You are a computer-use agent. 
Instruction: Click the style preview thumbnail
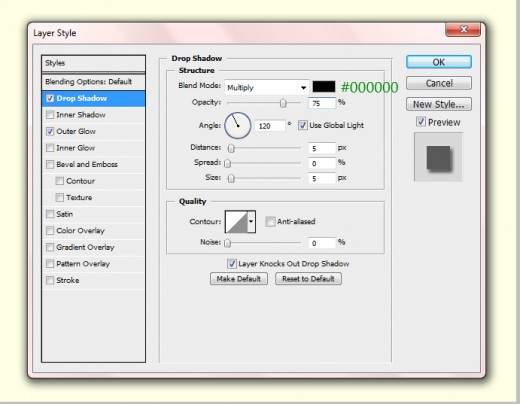click(x=438, y=157)
